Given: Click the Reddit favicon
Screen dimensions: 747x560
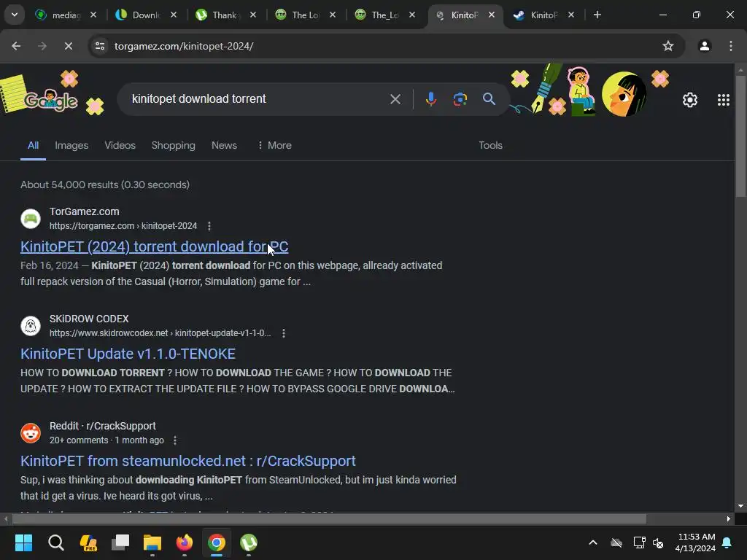Looking at the screenshot, I should click(x=31, y=433).
